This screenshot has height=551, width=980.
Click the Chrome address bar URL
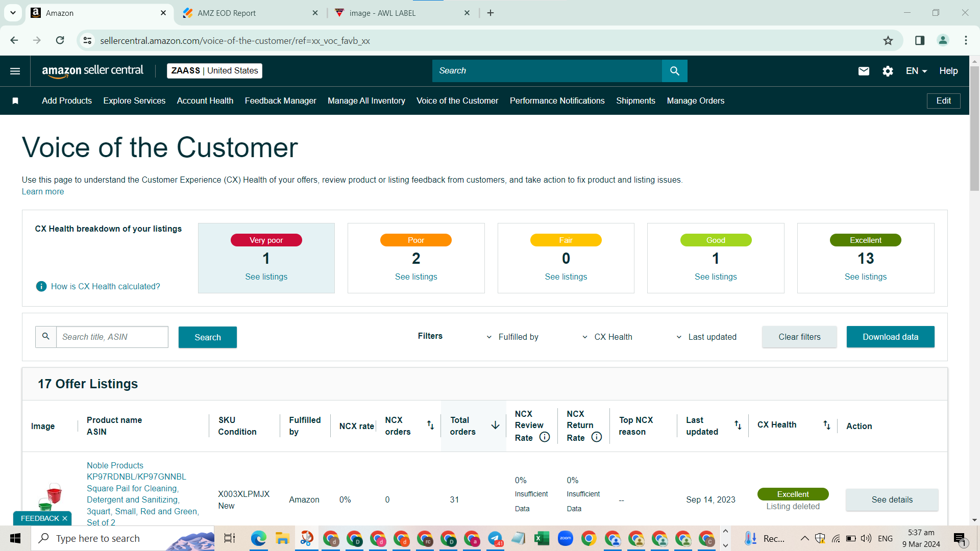click(x=235, y=41)
